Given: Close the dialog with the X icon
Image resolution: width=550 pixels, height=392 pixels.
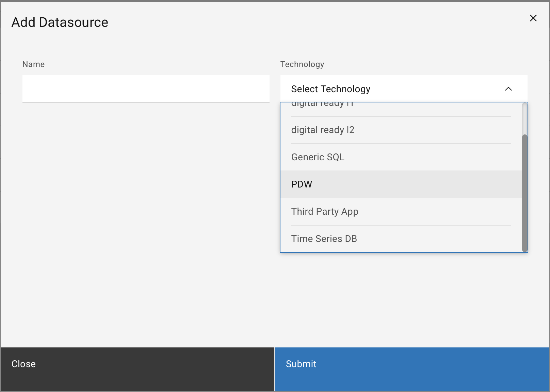Looking at the screenshot, I should coord(533,18).
